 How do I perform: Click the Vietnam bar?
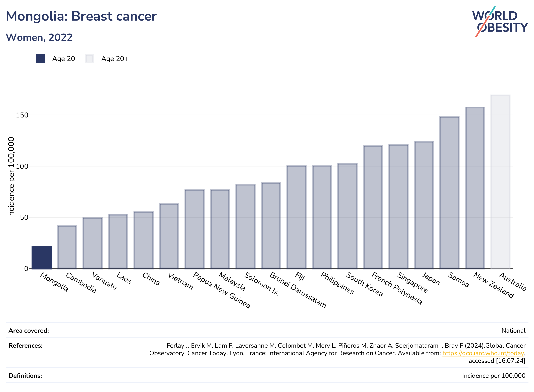169,236
